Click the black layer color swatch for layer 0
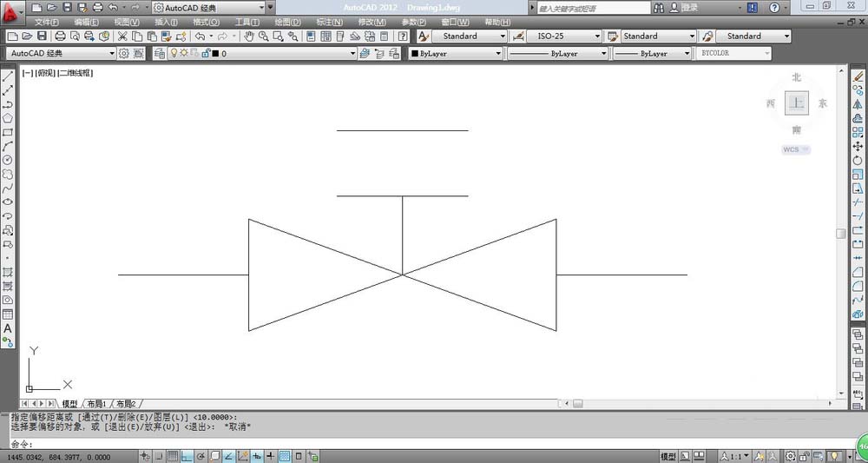The image size is (868, 463). (215, 54)
